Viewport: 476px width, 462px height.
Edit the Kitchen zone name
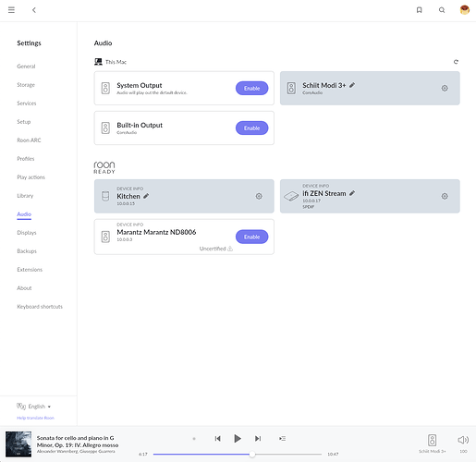(146, 196)
